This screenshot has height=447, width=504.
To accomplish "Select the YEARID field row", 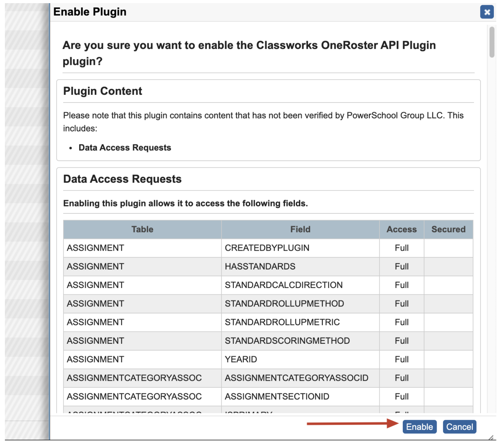I will (241, 359).
